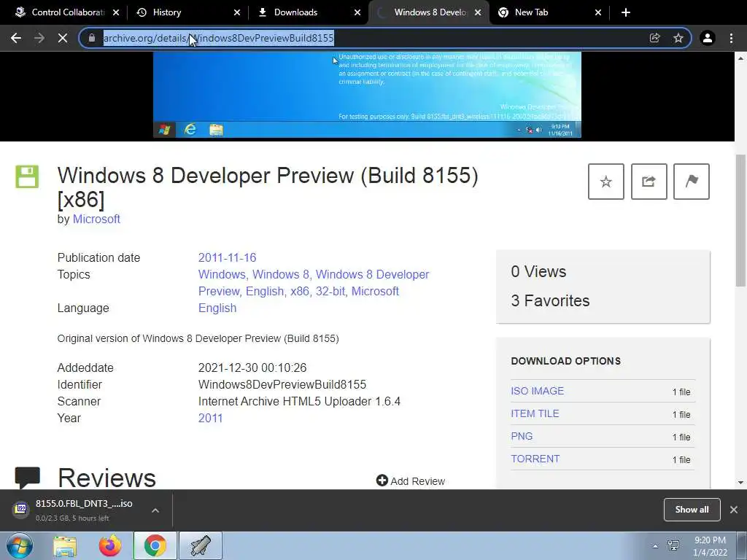The image size is (747, 560).
Task: Click the archive item share button
Action: [649, 182]
